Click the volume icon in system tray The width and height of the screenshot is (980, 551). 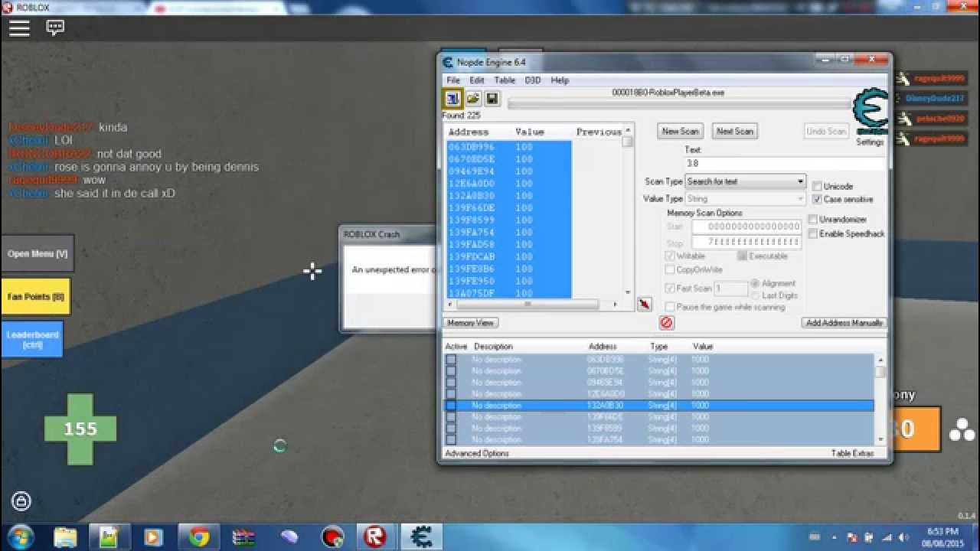(x=903, y=537)
